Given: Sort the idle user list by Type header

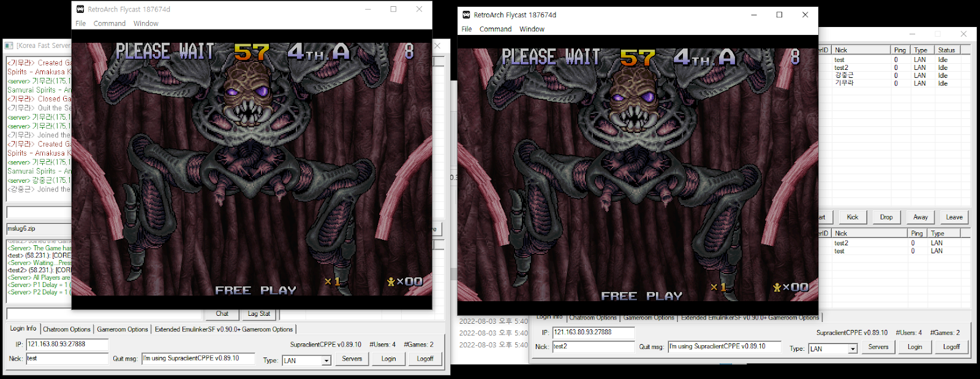Looking at the screenshot, I should point(921,50).
